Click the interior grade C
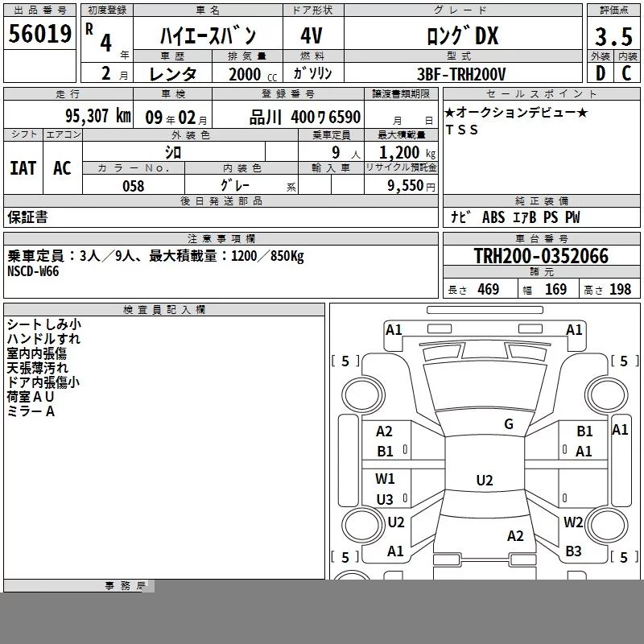Image resolution: width=644 pixels, height=644 pixels. click(626, 73)
